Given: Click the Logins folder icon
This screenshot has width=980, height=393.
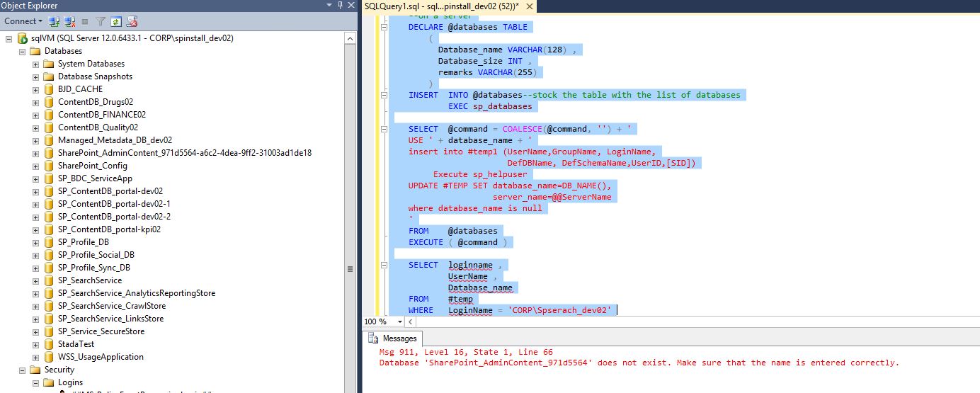Looking at the screenshot, I should (49, 382).
